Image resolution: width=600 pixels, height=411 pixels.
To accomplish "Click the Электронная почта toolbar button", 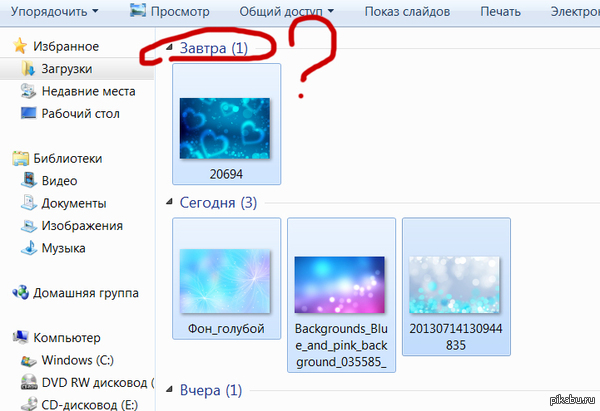I will tap(575, 11).
